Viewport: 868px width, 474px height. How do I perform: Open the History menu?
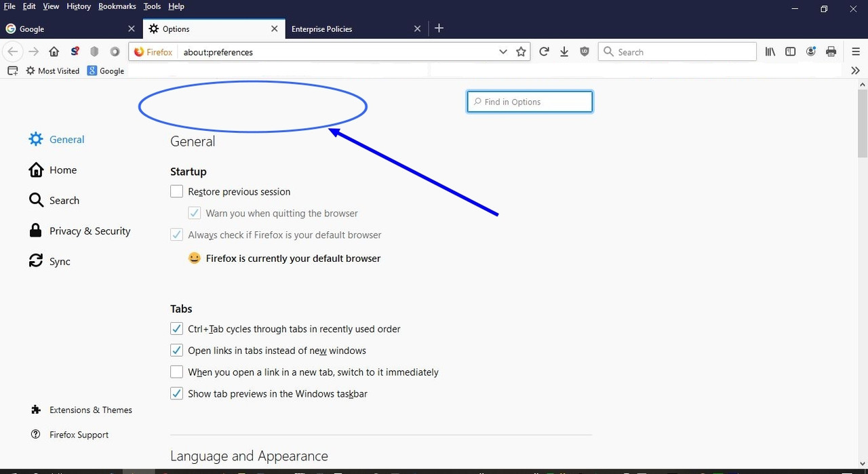79,6
